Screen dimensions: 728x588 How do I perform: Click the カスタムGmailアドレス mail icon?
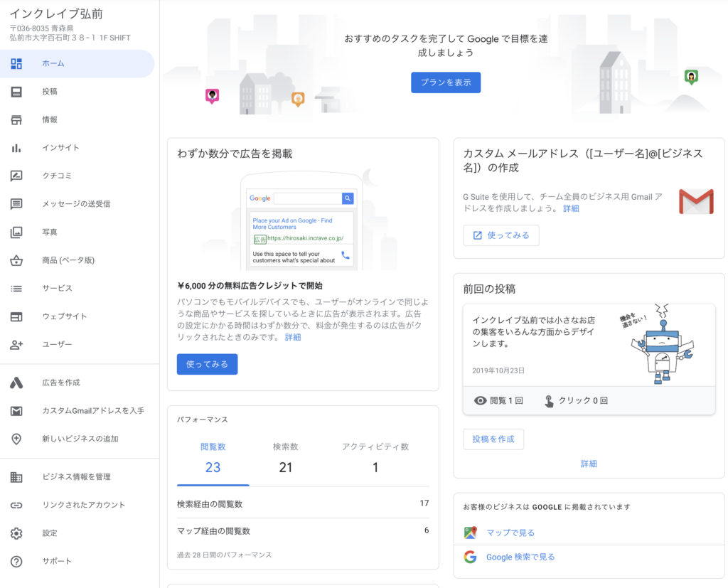16,411
